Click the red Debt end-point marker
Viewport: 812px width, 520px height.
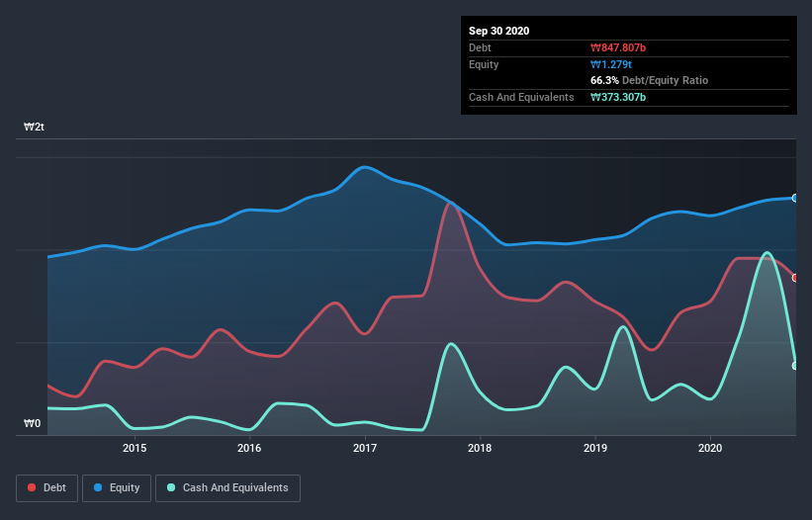[x=795, y=278]
